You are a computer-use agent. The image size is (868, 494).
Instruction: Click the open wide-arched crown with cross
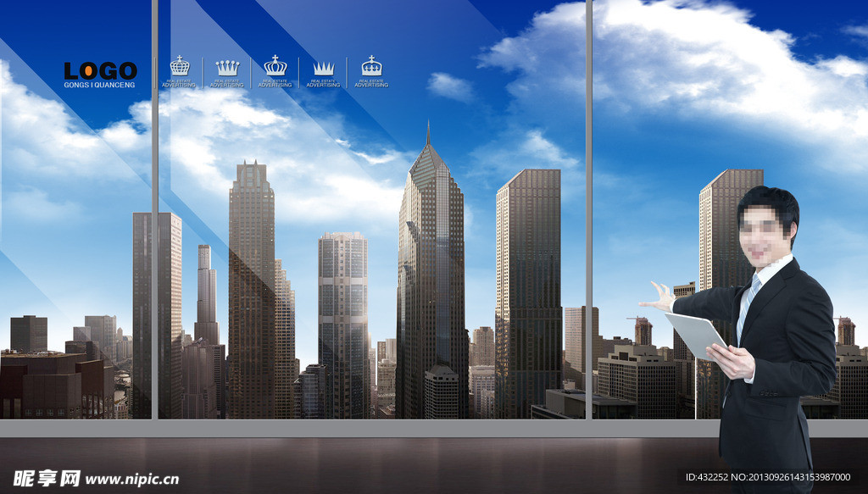click(275, 66)
